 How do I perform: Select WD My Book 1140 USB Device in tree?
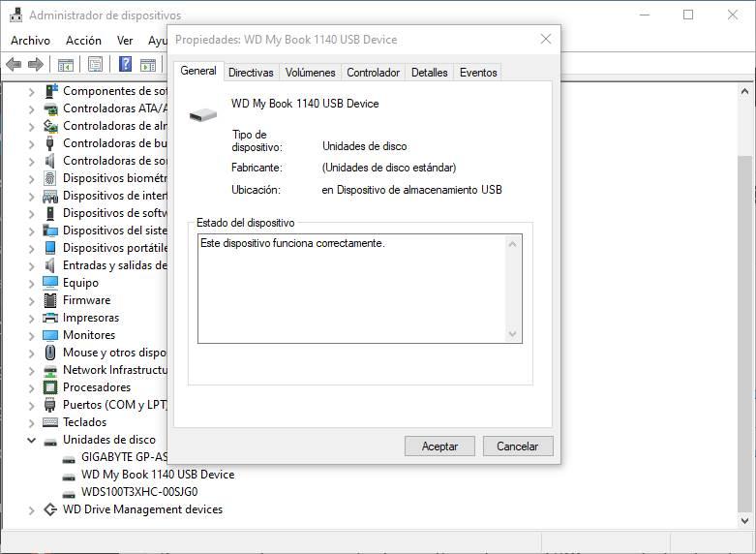pos(158,475)
